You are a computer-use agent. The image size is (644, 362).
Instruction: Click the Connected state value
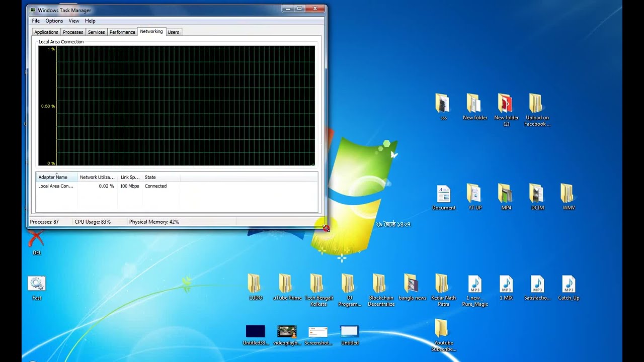tap(155, 186)
